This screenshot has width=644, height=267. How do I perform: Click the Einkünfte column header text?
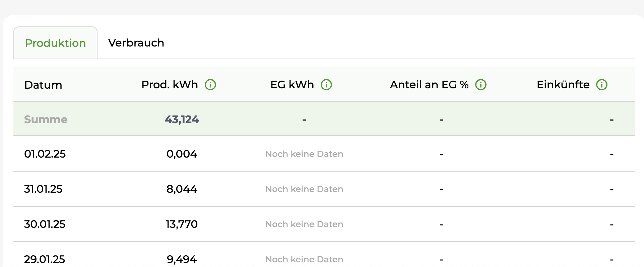click(563, 85)
